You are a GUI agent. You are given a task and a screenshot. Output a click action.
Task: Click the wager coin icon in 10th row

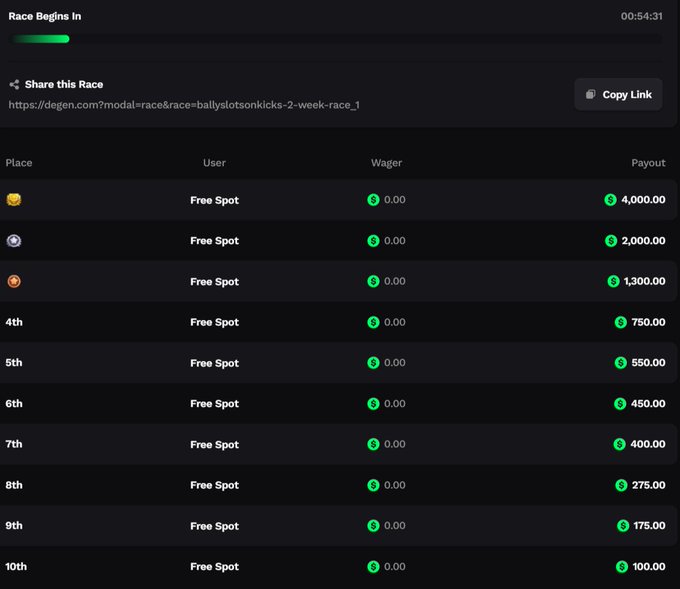373,566
